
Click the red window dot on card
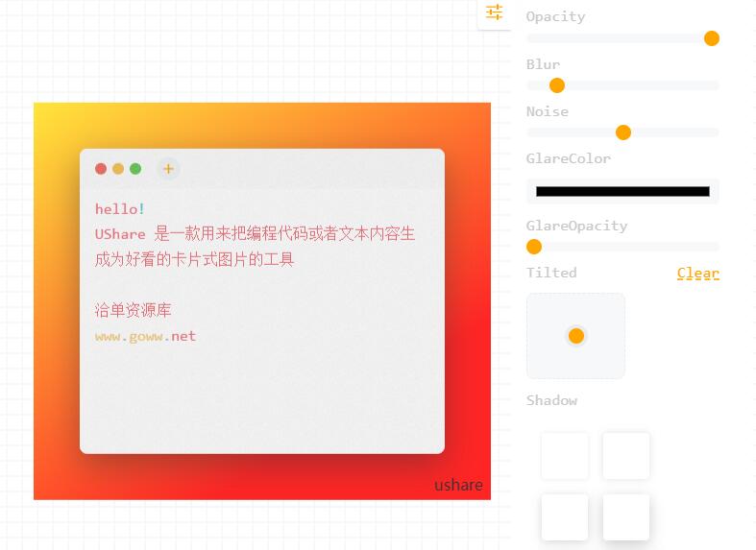pyautogui.click(x=101, y=169)
